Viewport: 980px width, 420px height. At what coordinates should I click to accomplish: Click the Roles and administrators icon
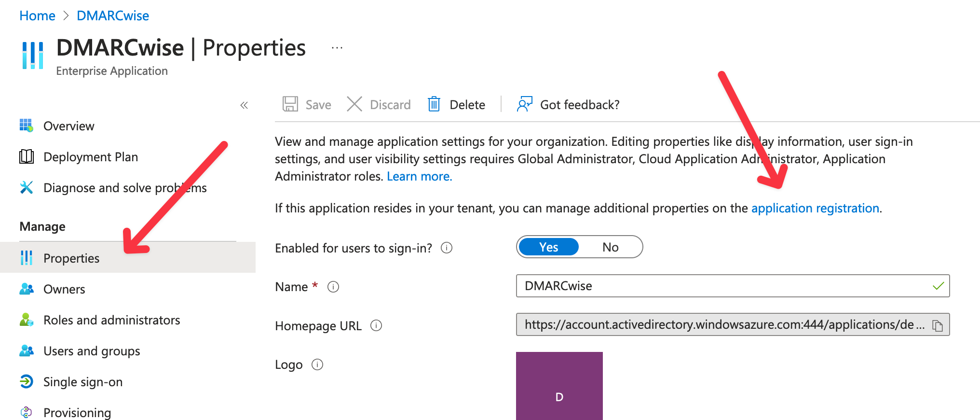coord(26,320)
